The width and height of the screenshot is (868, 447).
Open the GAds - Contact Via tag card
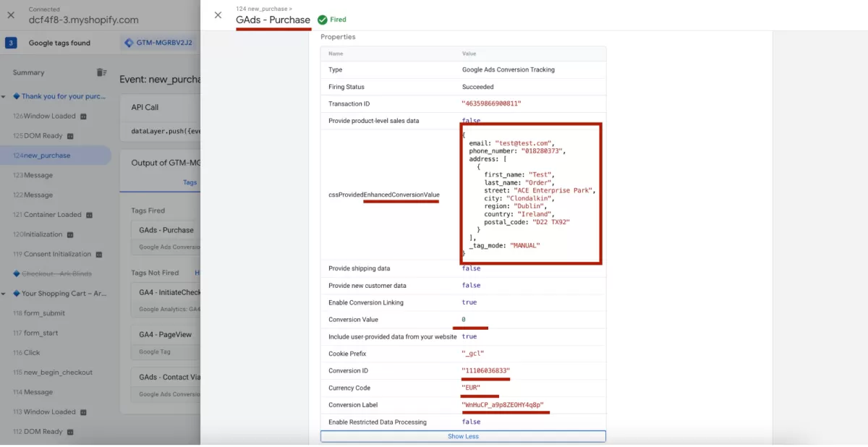166,386
